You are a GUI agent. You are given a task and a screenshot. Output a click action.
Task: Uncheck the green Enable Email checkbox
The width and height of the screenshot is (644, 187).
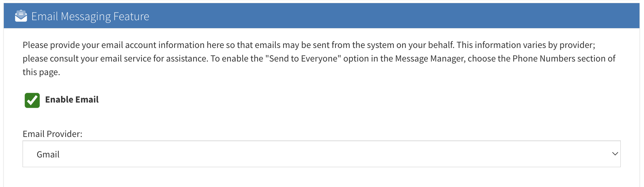coord(32,100)
